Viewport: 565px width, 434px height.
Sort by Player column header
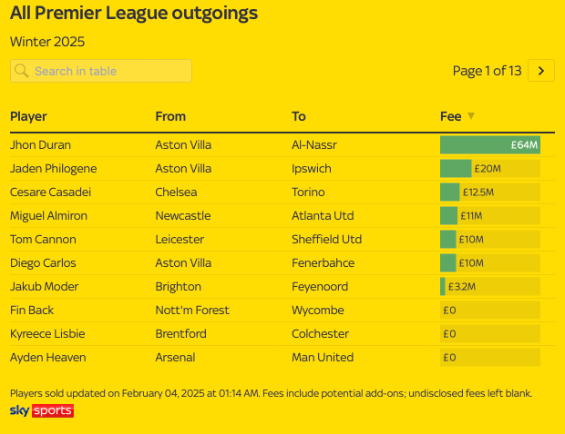coord(28,116)
